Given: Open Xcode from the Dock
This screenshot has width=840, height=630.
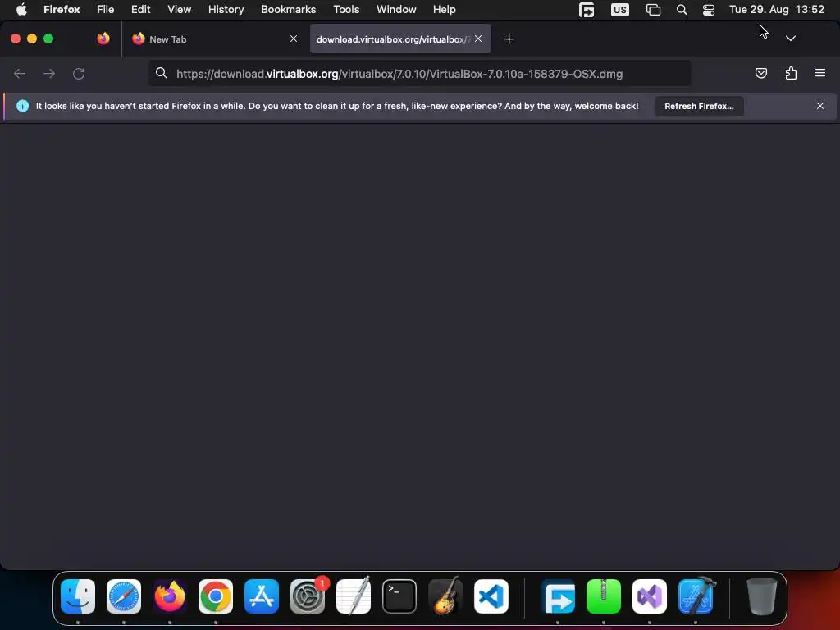Looking at the screenshot, I should 696,596.
